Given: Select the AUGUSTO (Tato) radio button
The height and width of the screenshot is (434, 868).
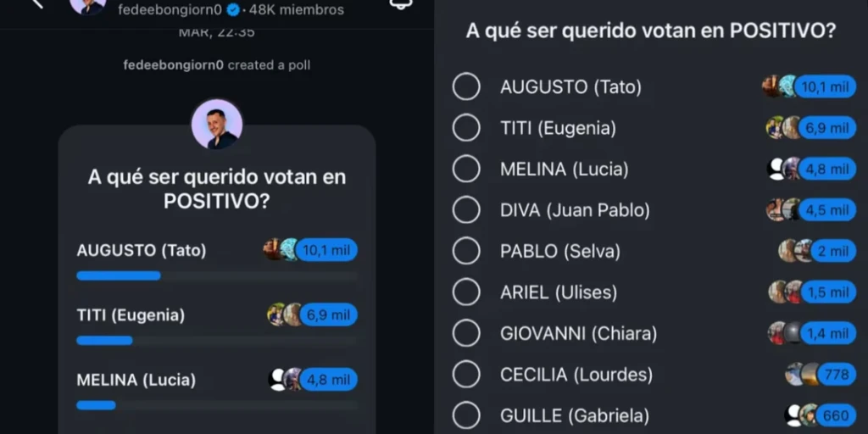Looking at the screenshot, I should coord(466,86).
